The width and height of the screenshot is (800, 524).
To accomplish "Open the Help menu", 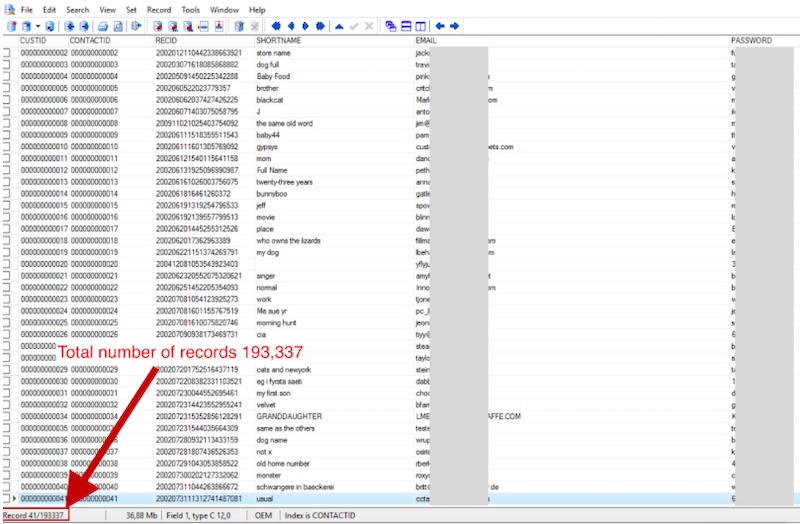I will click(257, 10).
